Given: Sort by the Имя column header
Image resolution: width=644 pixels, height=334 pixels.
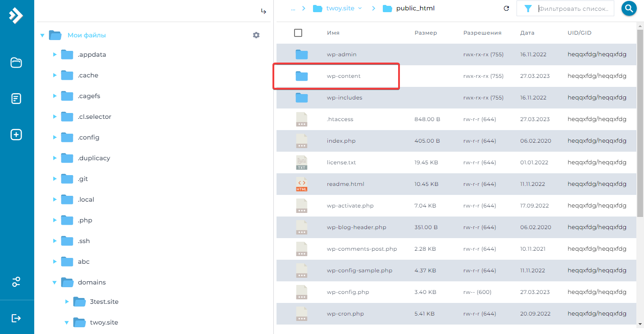Looking at the screenshot, I should (333, 33).
